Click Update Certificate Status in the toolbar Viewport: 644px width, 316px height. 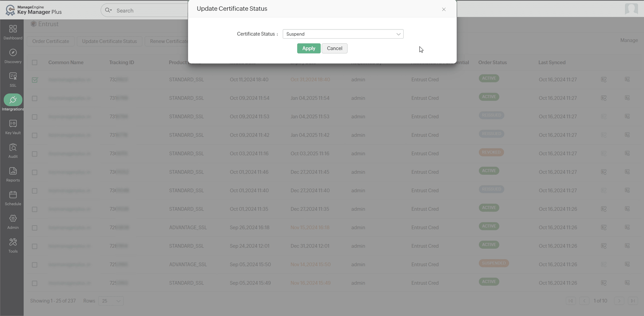point(110,41)
